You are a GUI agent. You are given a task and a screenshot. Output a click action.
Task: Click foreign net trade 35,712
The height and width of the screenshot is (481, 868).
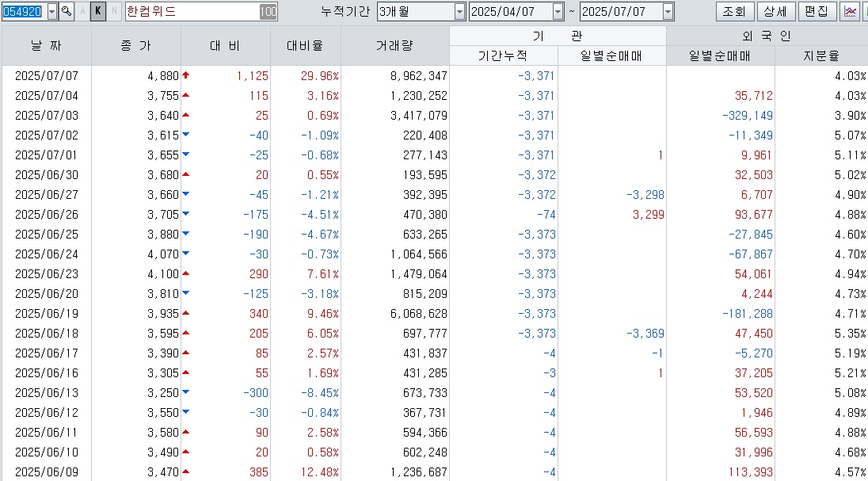(x=754, y=96)
